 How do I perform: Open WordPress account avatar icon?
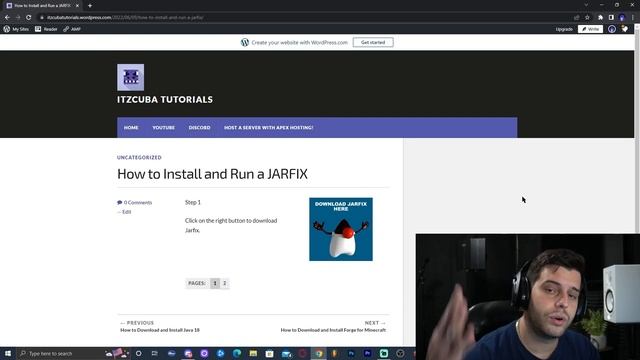pyautogui.click(x=611, y=29)
